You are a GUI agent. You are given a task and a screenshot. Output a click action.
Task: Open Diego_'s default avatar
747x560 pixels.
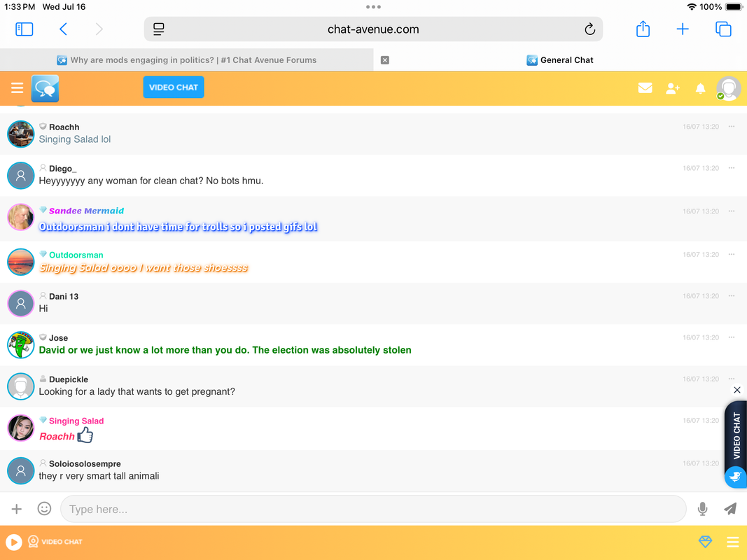coord(21,176)
